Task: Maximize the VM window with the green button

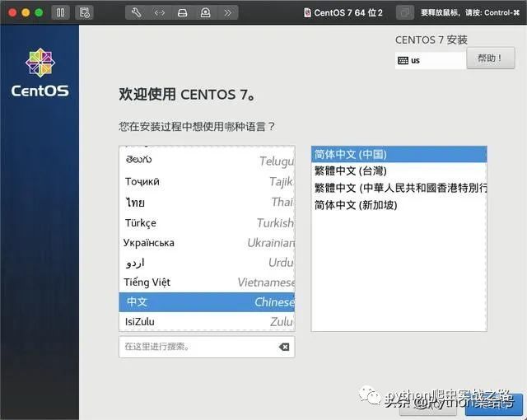Action: tap(39, 13)
